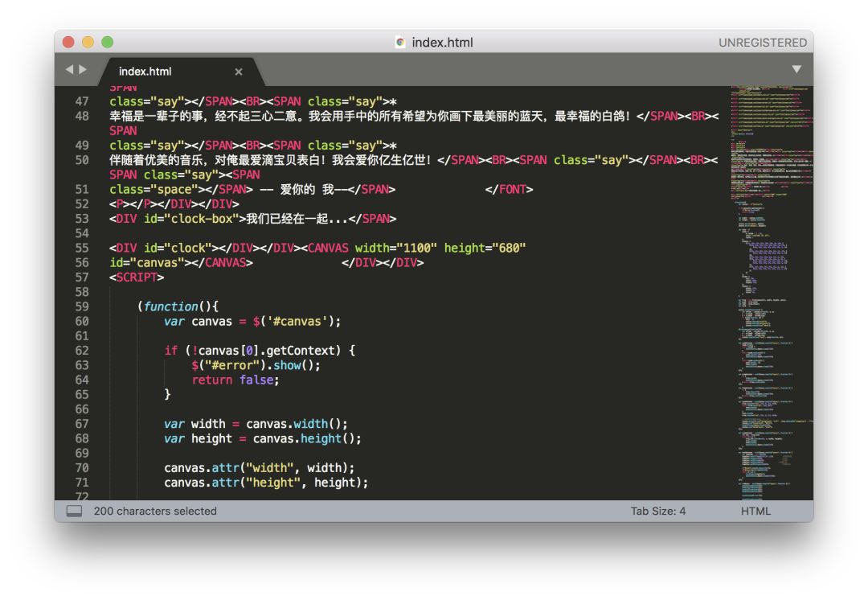
Task: Click the forward tab navigation arrow
Action: pyautogui.click(x=83, y=69)
